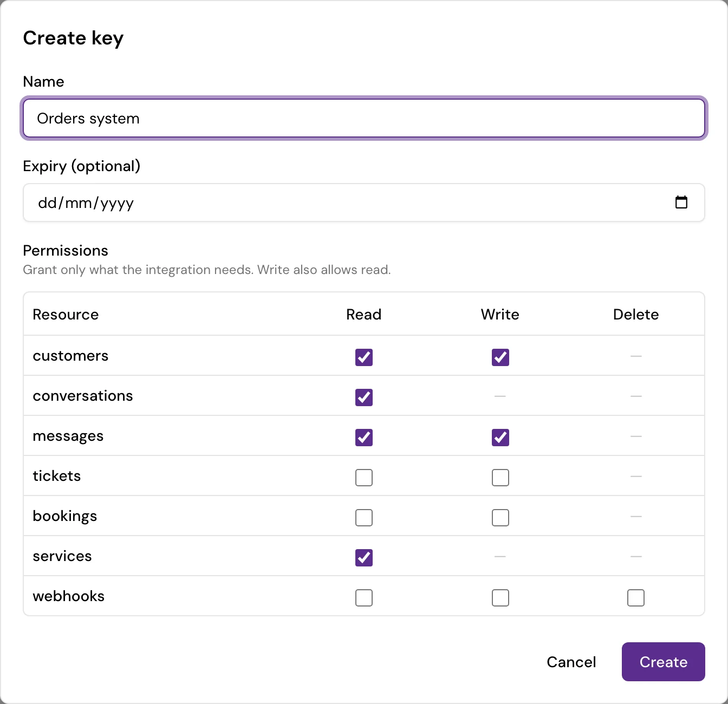Click the Delete column header
728x704 pixels.
(636, 315)
